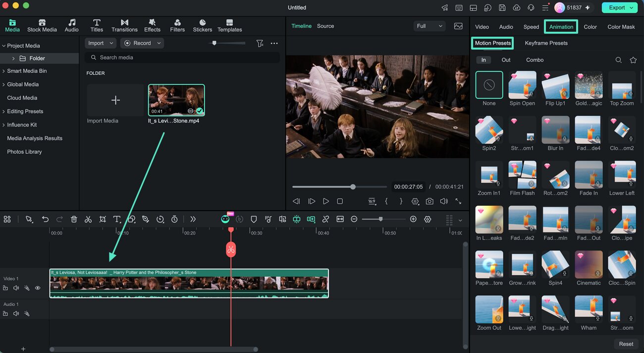Click the cloud upload icon in title bar
Screen dimensions: 644x353
click(x=517, y=7)
